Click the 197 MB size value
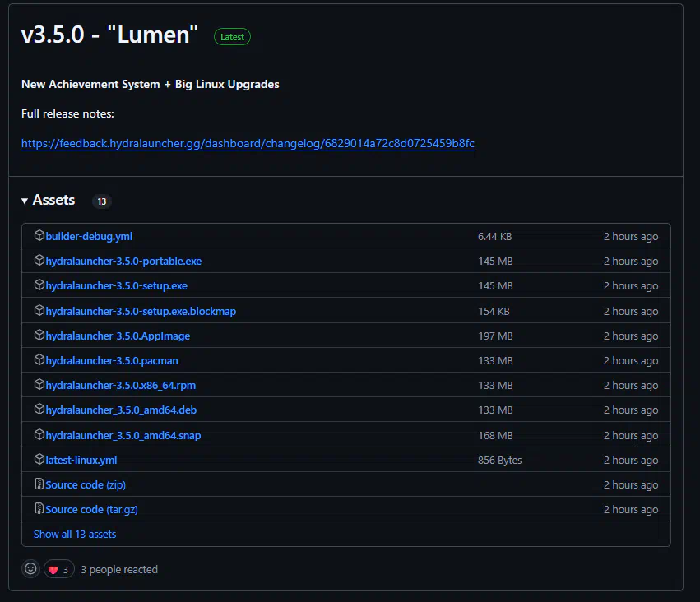This screenshot has width=700, height=602. pos(495,336)
